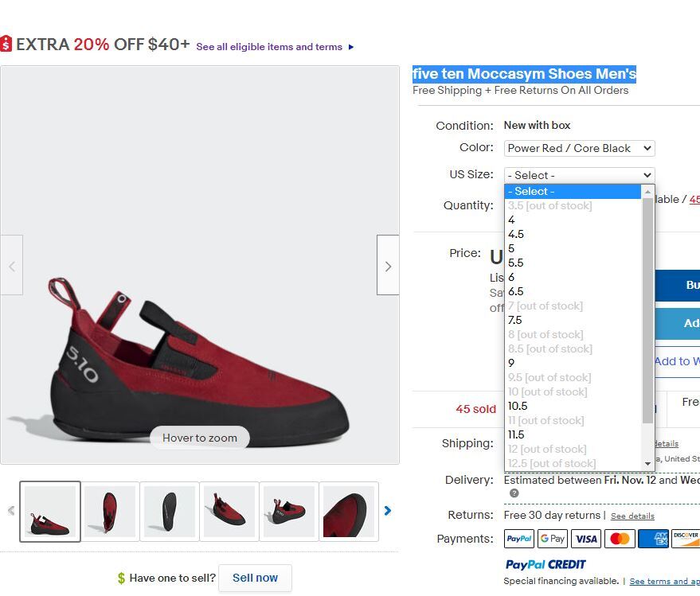The height and width of the screenshot is (596, 700).
Task: Click the thumbnail carousel previous arrow
Action: (x=11, y=511)
